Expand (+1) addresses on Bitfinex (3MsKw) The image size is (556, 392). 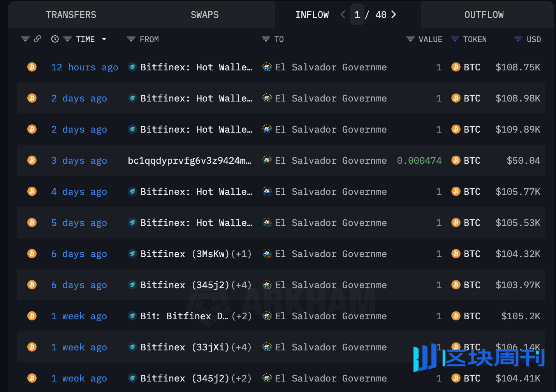241,254
